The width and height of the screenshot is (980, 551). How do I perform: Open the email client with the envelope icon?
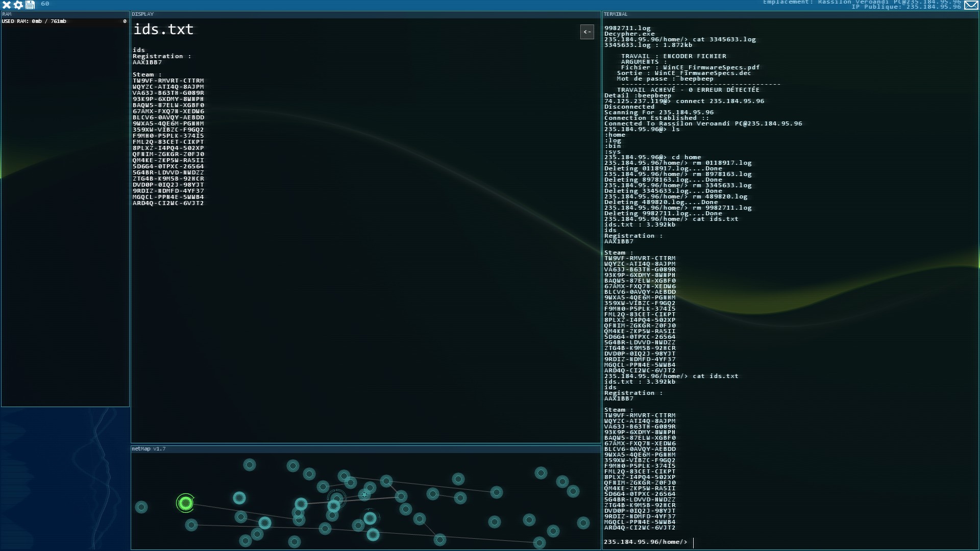coord(970,5)
